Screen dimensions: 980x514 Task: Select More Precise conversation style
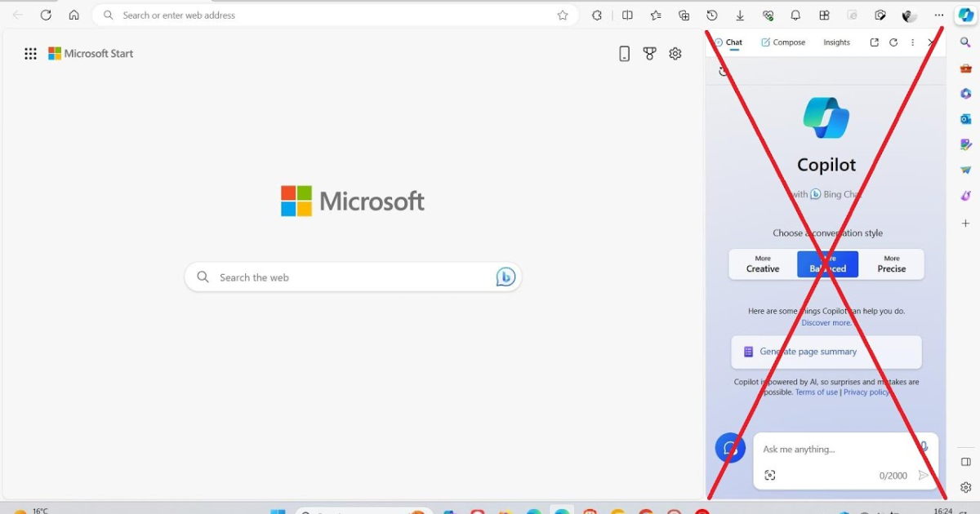[x=891, y=264]
